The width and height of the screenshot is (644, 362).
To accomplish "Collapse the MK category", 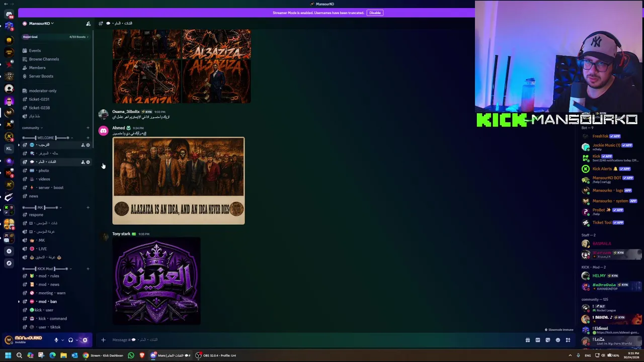I will pos(41,208).
